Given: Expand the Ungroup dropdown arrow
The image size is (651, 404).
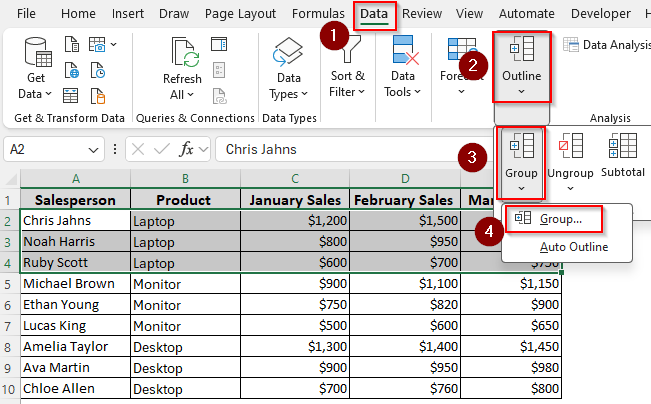Looking at the screenshot, I should (x=570, y=189).
